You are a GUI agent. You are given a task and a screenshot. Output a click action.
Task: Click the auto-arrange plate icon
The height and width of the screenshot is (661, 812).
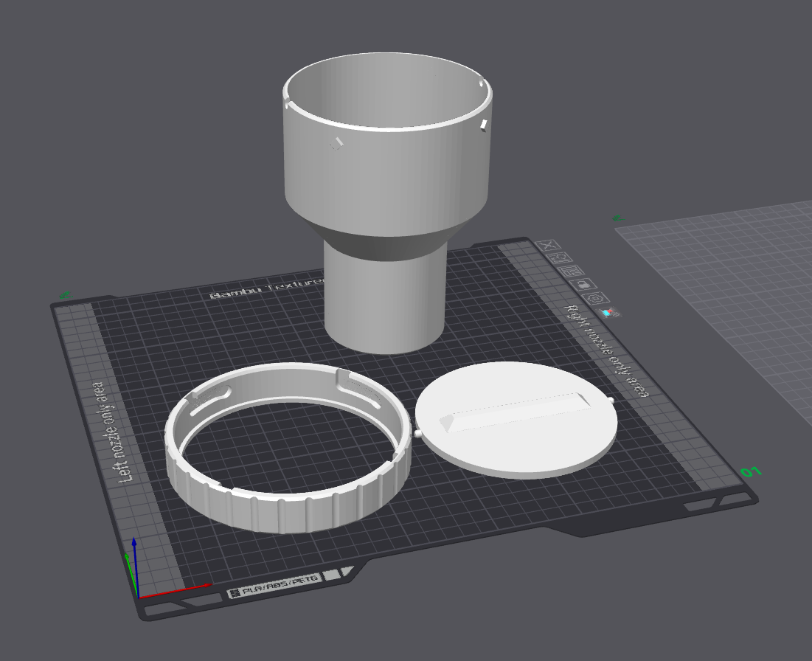[572, 271]
